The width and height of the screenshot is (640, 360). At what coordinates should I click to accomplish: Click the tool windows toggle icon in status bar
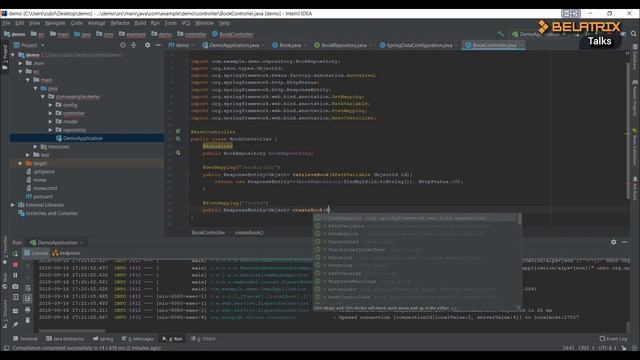pyautogui.click(x=6, y=348)
